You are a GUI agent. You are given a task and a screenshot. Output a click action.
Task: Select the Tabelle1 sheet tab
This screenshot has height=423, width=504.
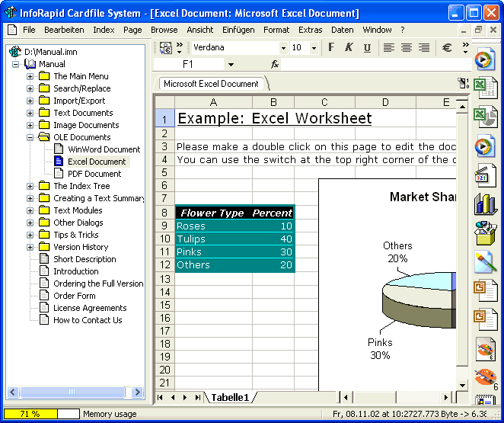(230, 398)
